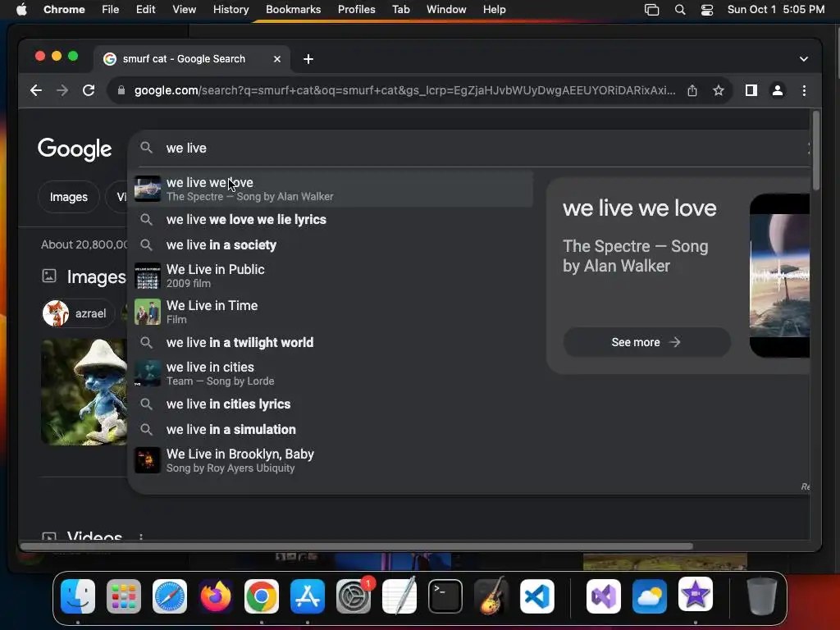Screen dimensions: 840x630
Task: Share this page from the address bar
Action: (x=692, y=90)
